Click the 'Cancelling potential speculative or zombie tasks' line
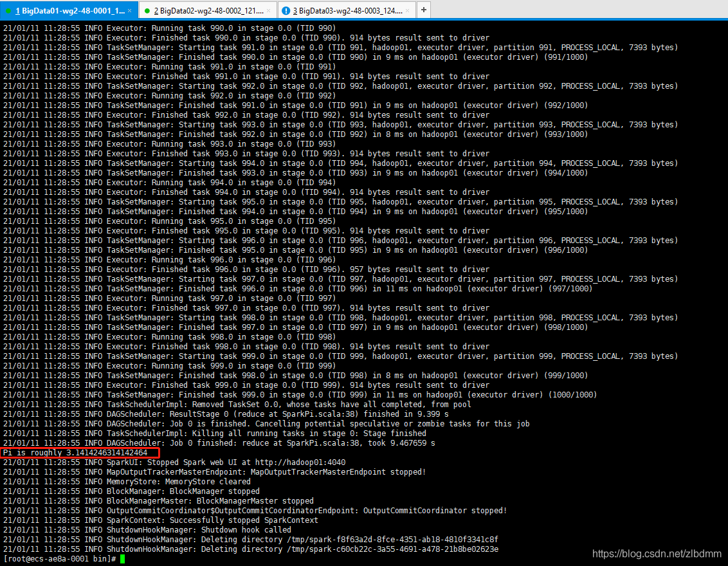Image resolution: width=728 pixels, height=566 pixels. pos(266,424)
